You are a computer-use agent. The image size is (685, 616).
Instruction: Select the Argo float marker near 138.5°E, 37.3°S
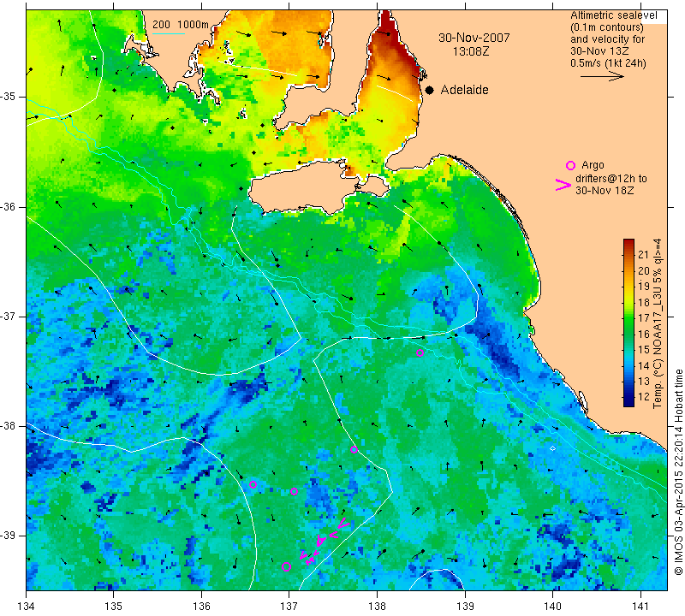pyautogui.click(x=420, y=352)
